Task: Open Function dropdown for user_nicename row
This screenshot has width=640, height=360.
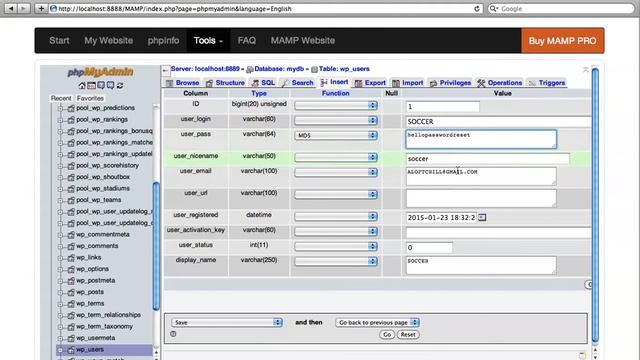Action: point(336,158)
